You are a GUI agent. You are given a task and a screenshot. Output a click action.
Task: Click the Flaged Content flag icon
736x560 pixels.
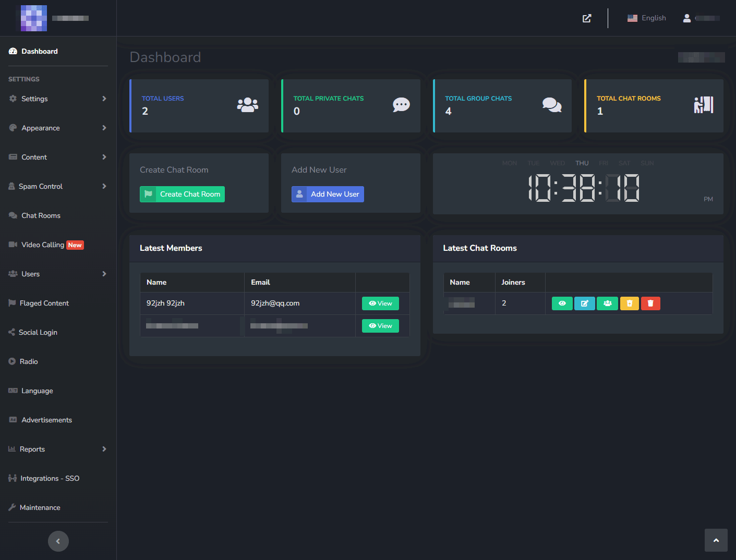(x=12, y=303)
